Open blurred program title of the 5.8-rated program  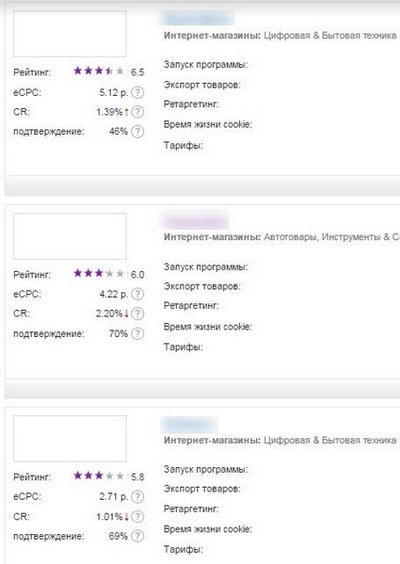coord(189,424)
